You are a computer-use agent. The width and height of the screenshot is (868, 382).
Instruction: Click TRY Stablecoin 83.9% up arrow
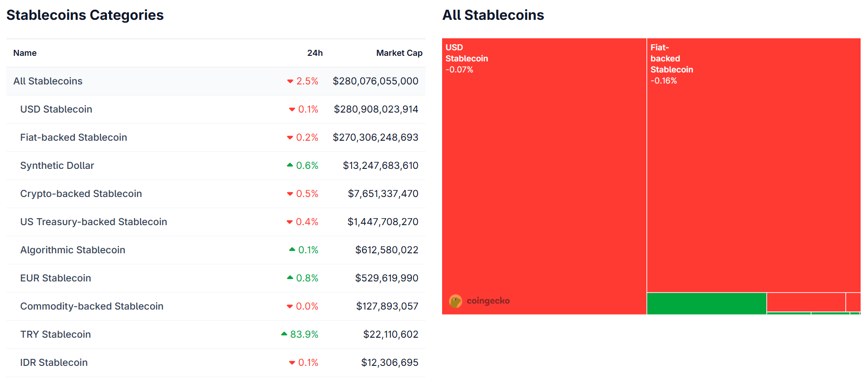[x=284, y=334]
